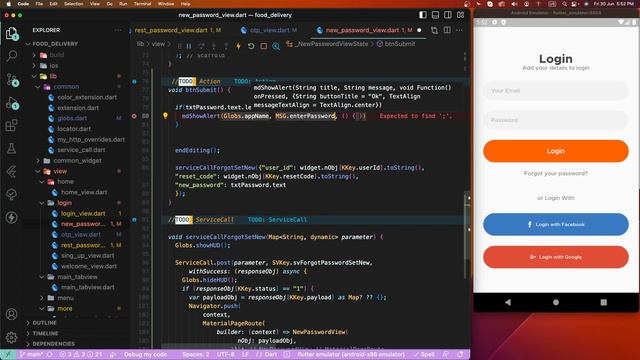Expand the DEPENDENCIES section
This screenshot has width=640, height=360.
(x=53, y=344)
